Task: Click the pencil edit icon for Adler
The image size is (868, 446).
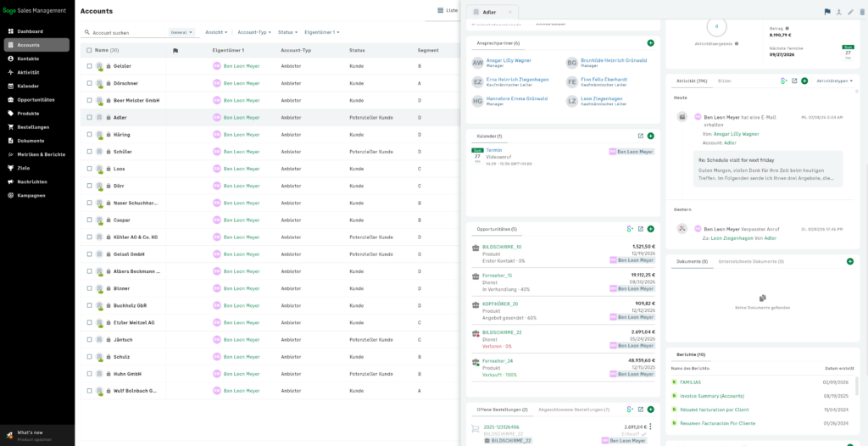Action: [851, 12]
